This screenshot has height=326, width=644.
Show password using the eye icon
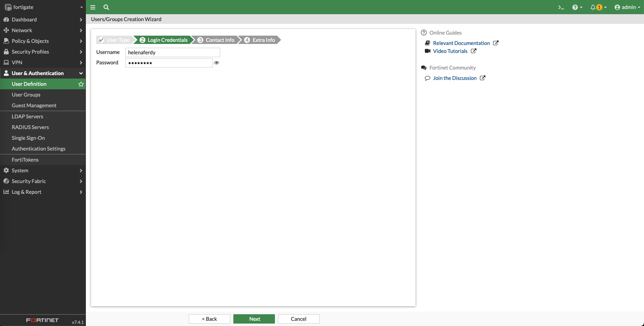pos(217,63)
